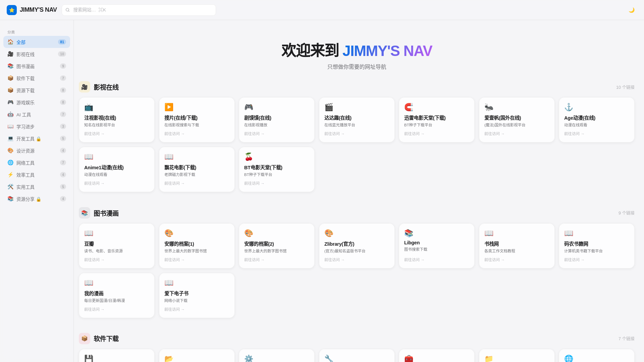Focus the 搜索网站 search field
The image size is (644, 362).
pyautogui.click(x=139, y=10)
